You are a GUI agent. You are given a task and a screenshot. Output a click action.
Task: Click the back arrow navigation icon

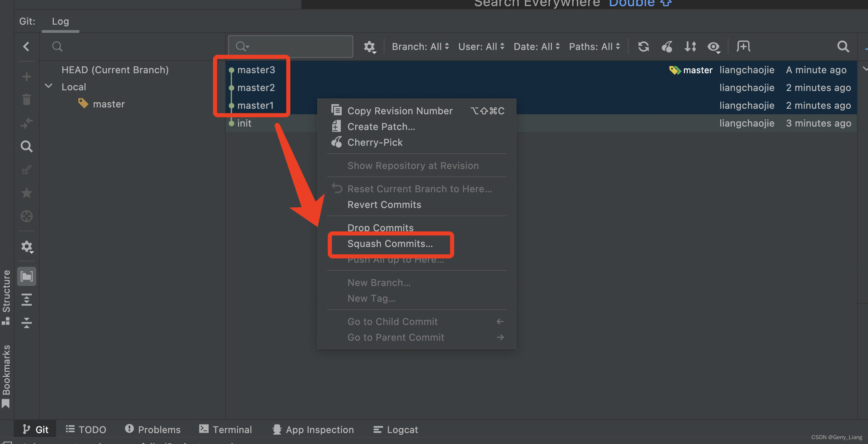point(26,47)
